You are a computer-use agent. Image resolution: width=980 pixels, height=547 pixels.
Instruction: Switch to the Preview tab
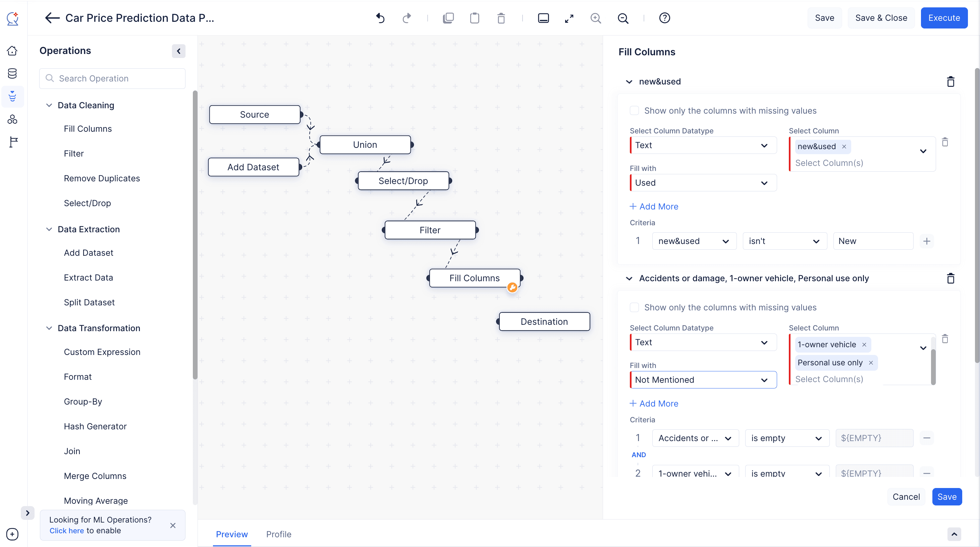coord(231,534)
